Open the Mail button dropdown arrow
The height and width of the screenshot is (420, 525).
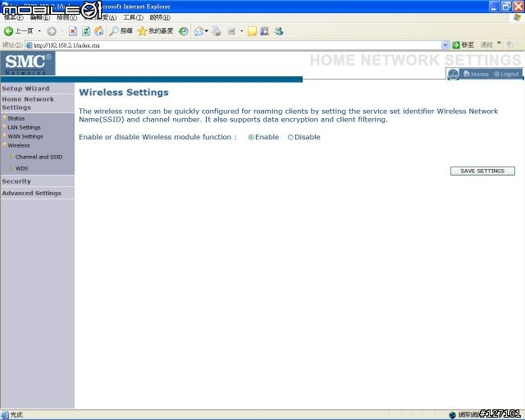(x=206, y=31)
